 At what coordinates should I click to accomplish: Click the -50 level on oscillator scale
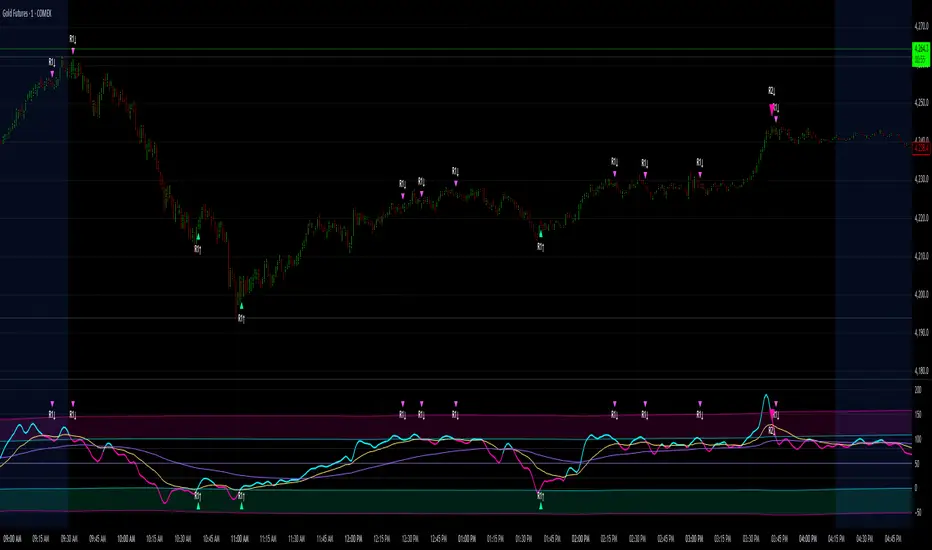[918, 513]
